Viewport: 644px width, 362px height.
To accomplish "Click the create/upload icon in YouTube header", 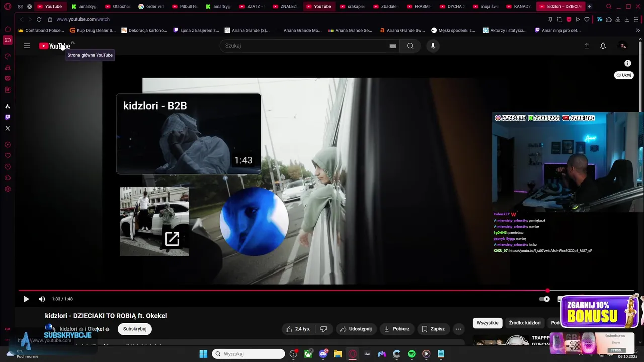I will coord(587,46).
